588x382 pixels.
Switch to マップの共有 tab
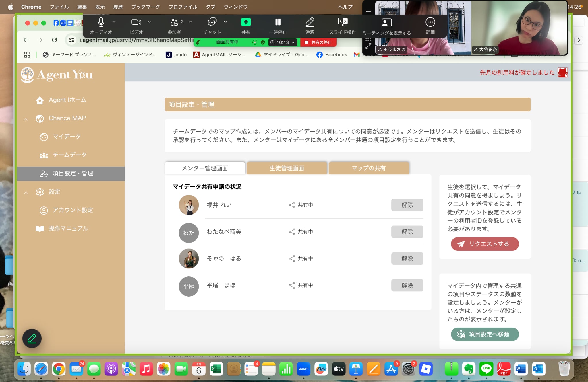coord(369,168)
